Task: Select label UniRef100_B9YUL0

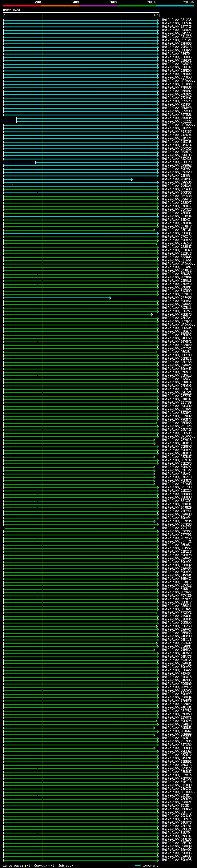Action: pyautogui.click(x=177, y=294)
